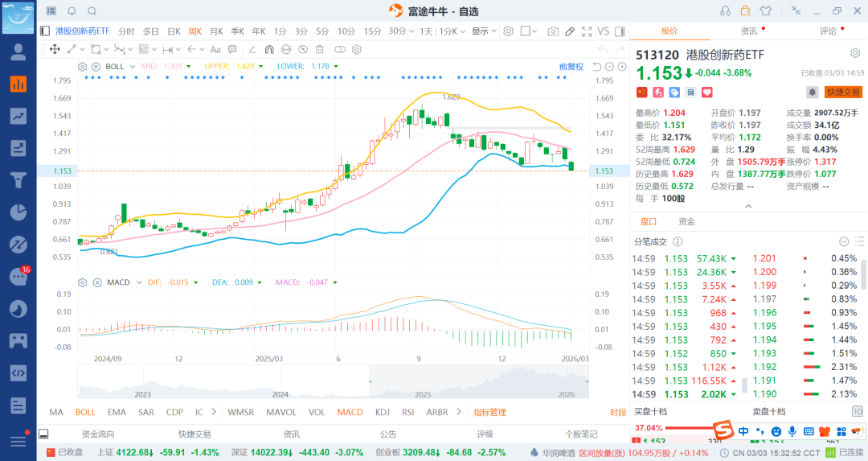This screenshot has height=461, width=868.
Task: Open the skin theme shirt icon
Action: [765, 10]
